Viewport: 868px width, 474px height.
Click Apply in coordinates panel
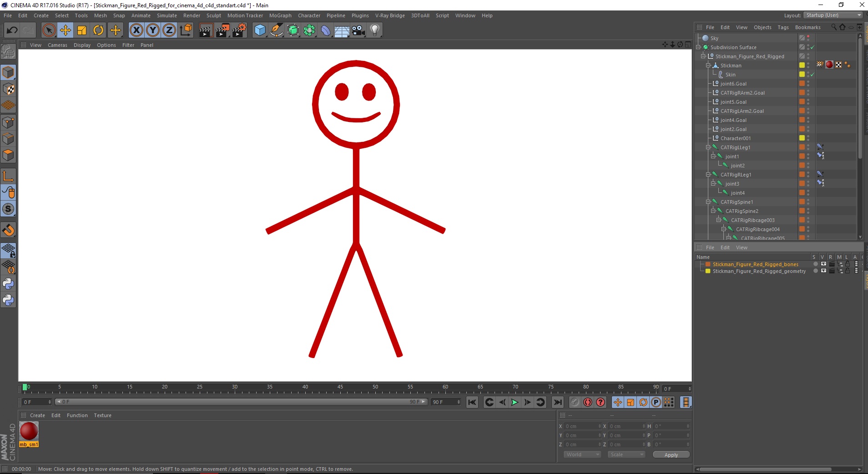pos(671,454)
